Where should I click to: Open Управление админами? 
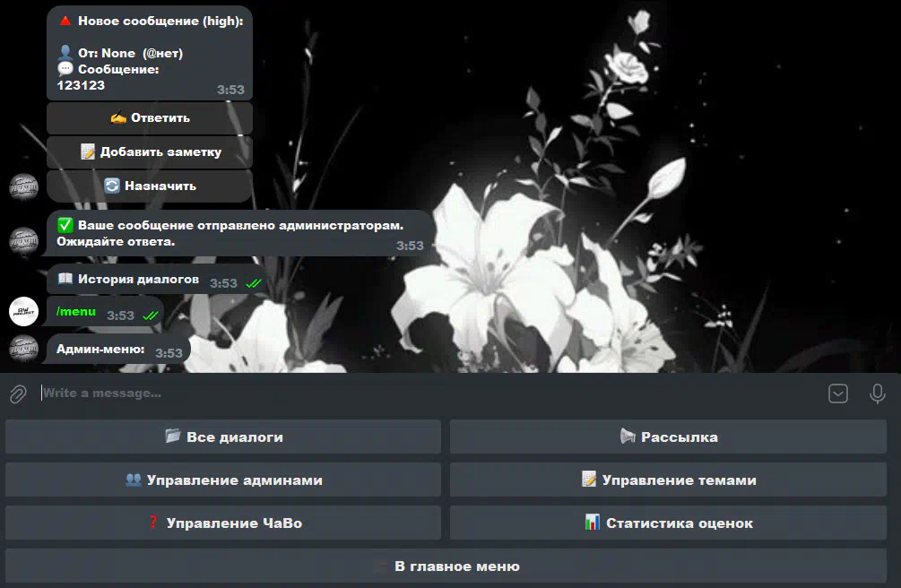[x=223, y=480]
